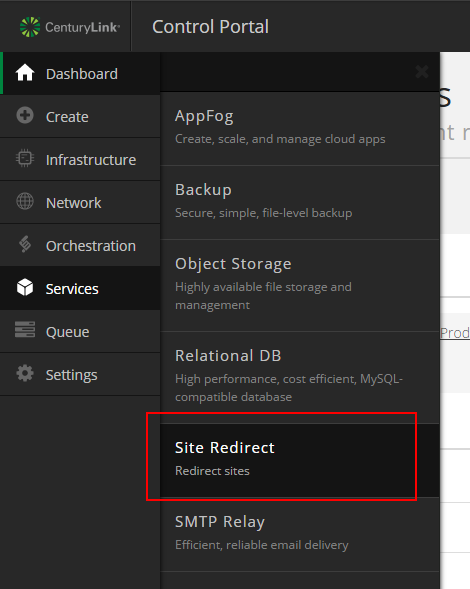Click 'Create, scale, and manage cloud apps' text
This screenshot has height=589, width=470.
pos(280,139)
